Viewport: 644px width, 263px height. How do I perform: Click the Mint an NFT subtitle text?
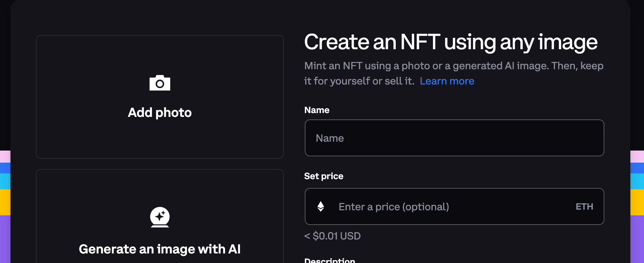coord(454,66)
